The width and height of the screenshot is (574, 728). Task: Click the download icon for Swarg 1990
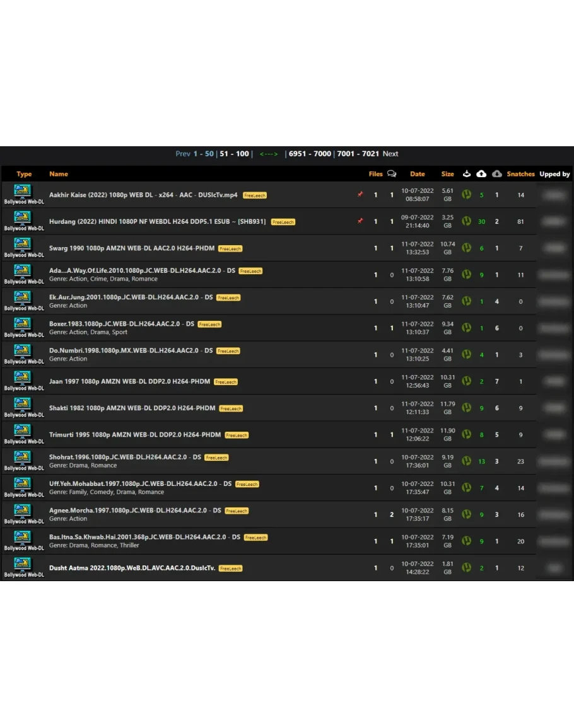[466, 248]
